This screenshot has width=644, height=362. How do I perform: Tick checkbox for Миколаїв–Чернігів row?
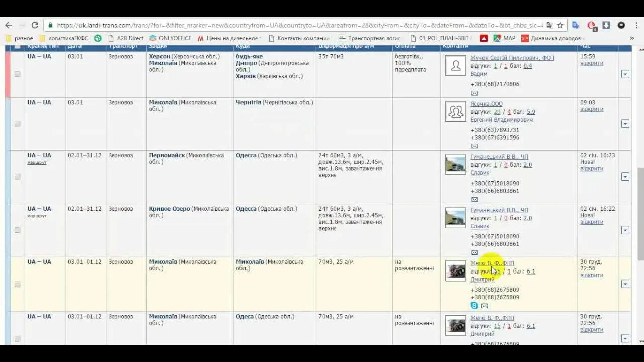click(17, 124)
